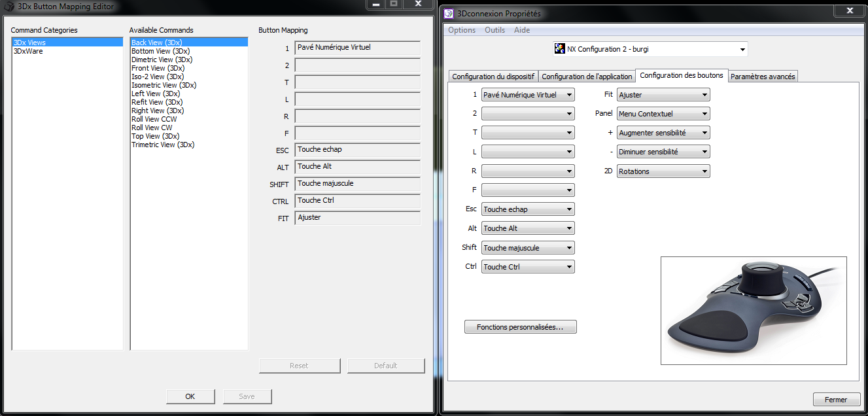
Task: Select Left View (3Dx) command
Action: click(189, 94)
